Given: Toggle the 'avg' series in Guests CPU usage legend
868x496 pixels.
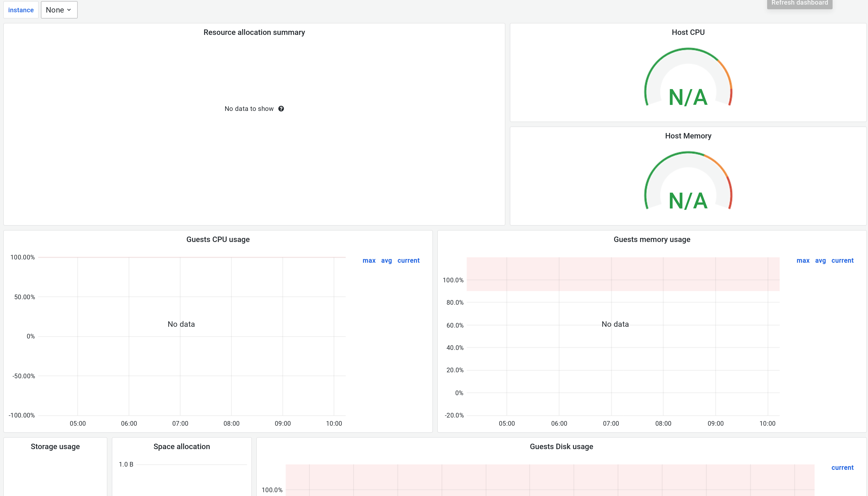Looking at the screenshot, I should [386, 260].
